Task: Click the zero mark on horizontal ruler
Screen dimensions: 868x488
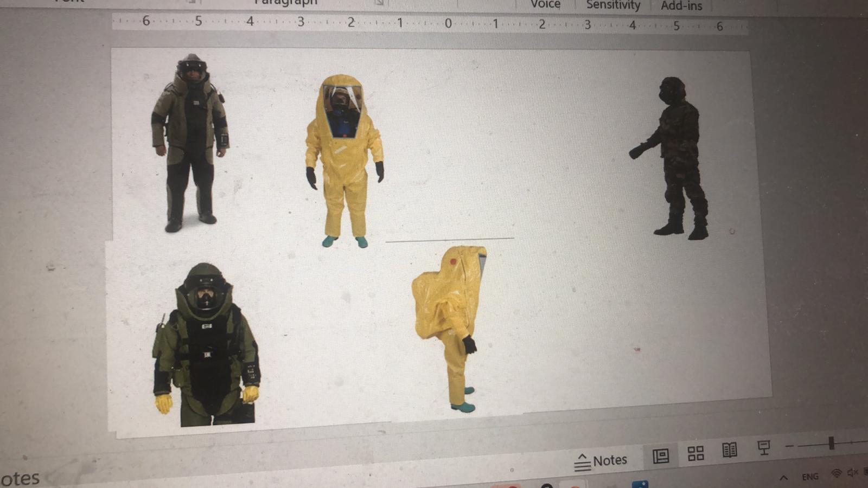Action: point(448,23)
